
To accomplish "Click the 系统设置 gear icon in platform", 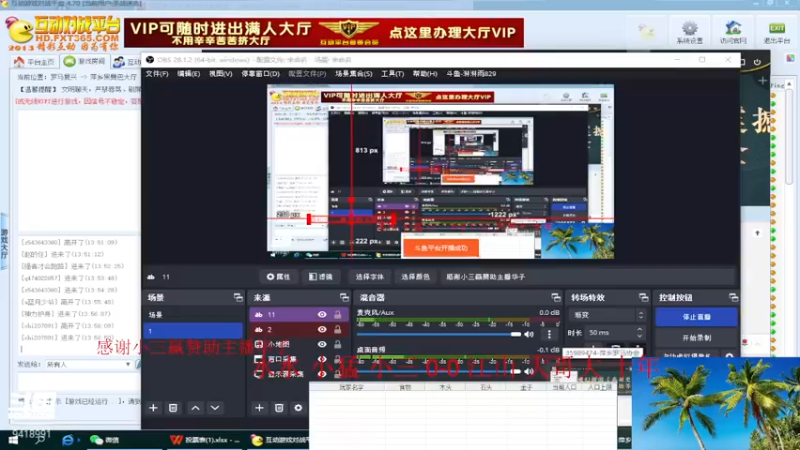I will tap(690, 32).
